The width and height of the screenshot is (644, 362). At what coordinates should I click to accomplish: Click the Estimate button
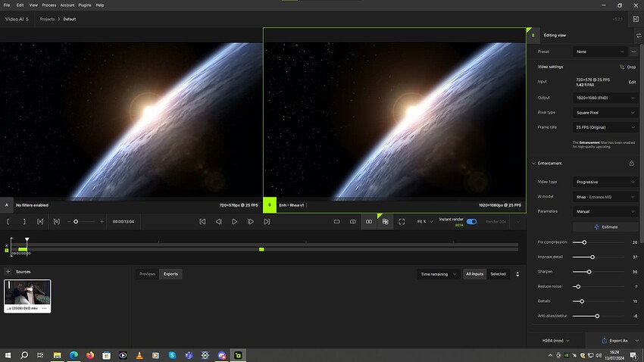(605, 226)
